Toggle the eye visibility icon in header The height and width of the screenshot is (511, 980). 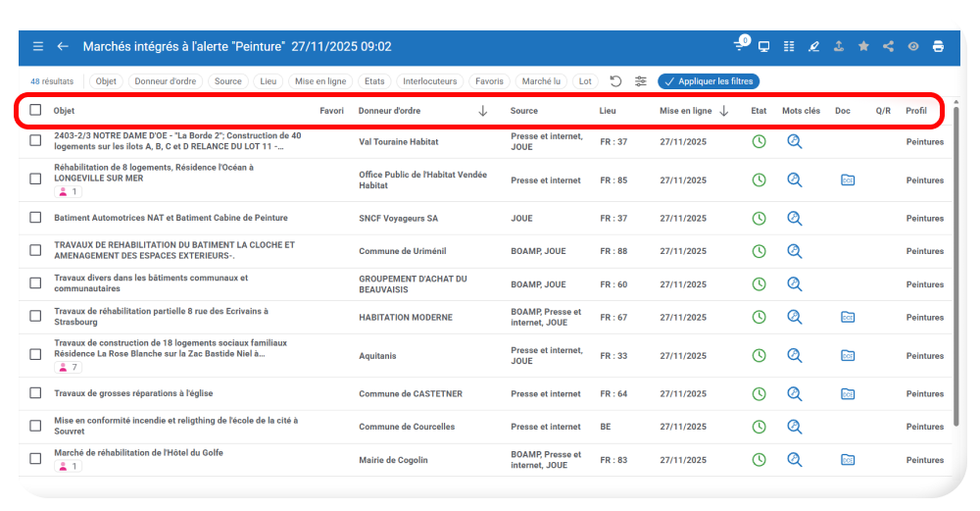coord(913,46)
